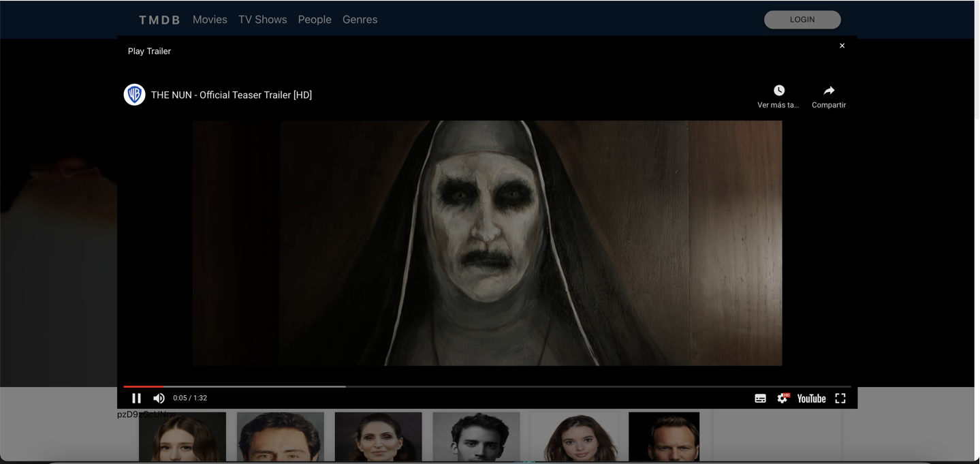Pause the trailer video
Image resolution: width=980 pixels, height=464 pixels.
pyautogui.click(x=136, y=399)
